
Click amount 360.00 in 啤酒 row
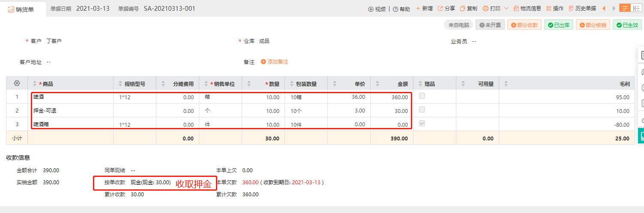click(x=400, y=97)
